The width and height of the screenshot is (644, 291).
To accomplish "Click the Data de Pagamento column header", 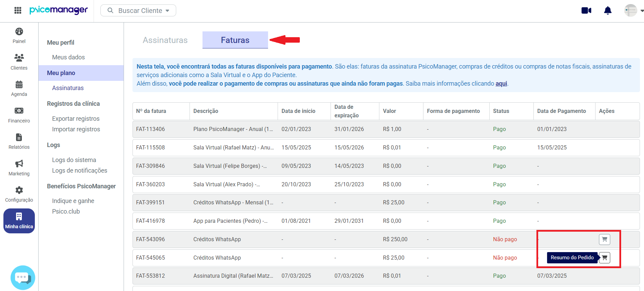I will pos(561,111).
